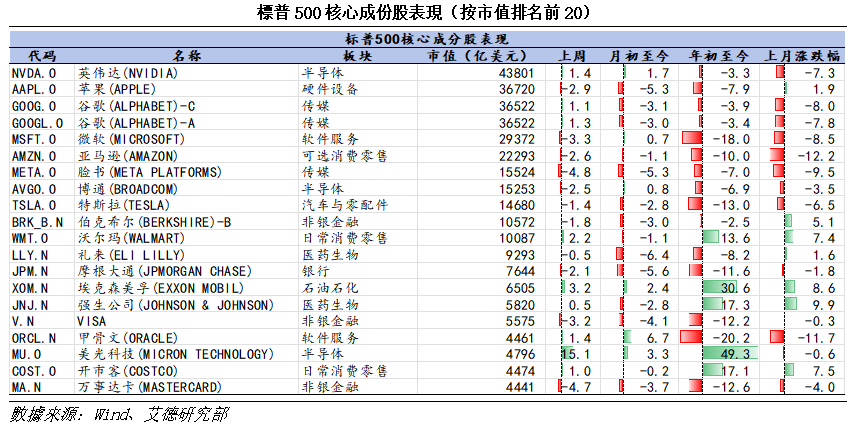Select the table banner 标普500核心成分股表现

point(426,39)
